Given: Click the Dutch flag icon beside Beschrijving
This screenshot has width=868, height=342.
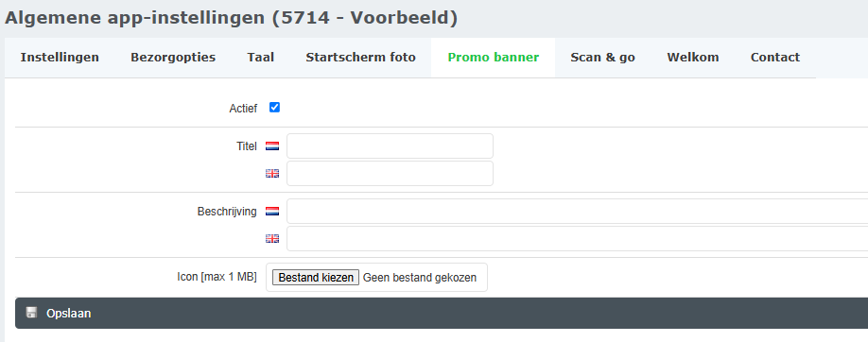Looking at the screenshot, I should (272, 212).
